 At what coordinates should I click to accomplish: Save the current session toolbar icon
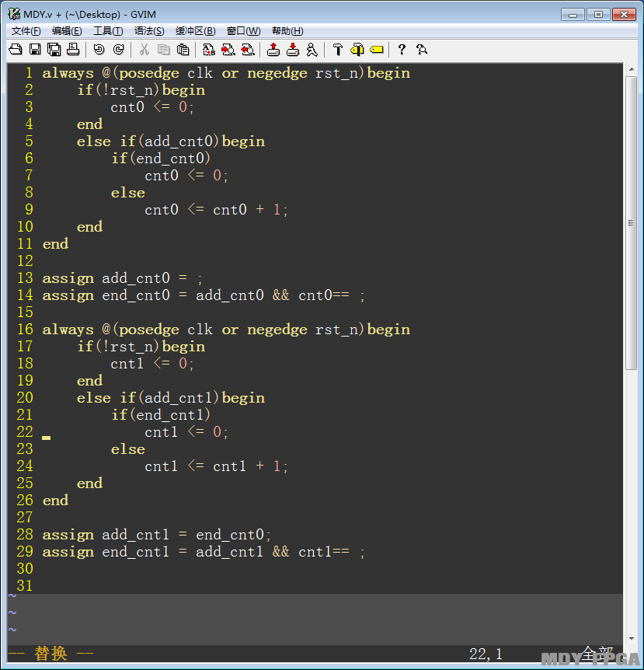pyautogui.click(x=293, y=50)
